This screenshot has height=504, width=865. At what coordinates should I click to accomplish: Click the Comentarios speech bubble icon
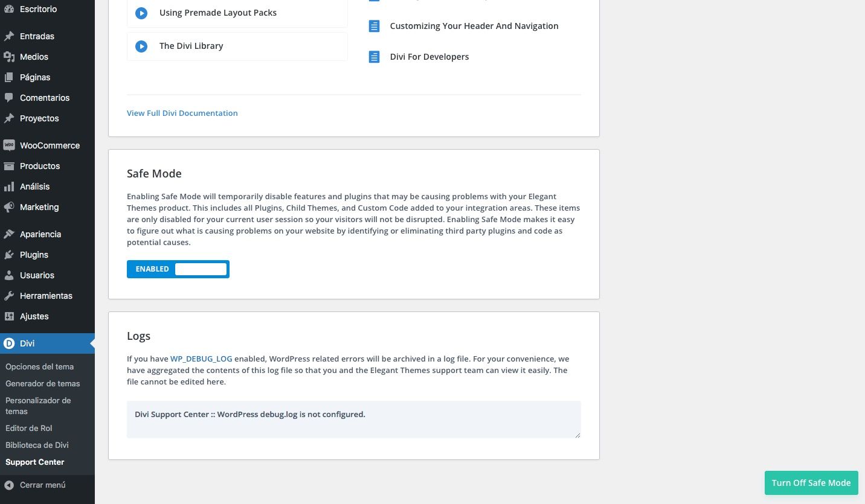click(x=9, y=98)
